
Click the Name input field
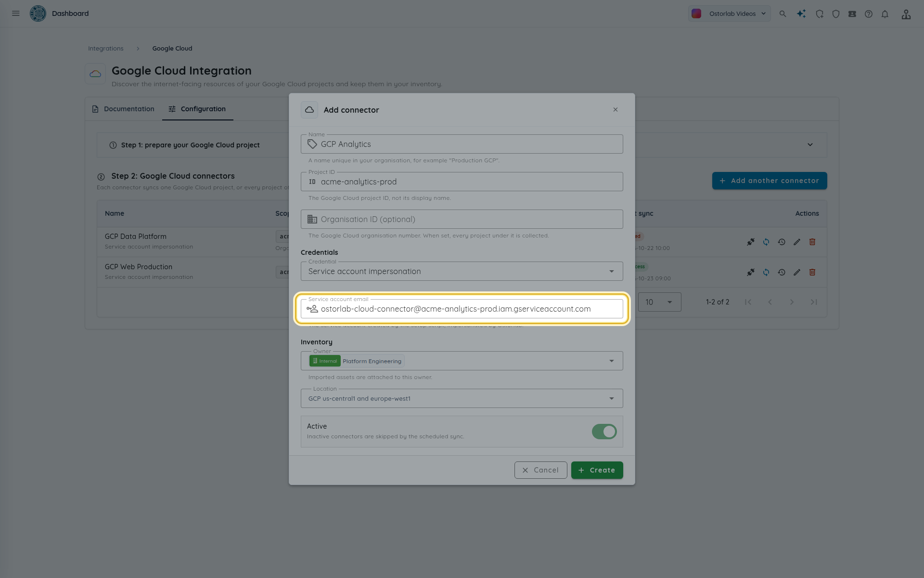pyautogui.click(x=462, y=144)
